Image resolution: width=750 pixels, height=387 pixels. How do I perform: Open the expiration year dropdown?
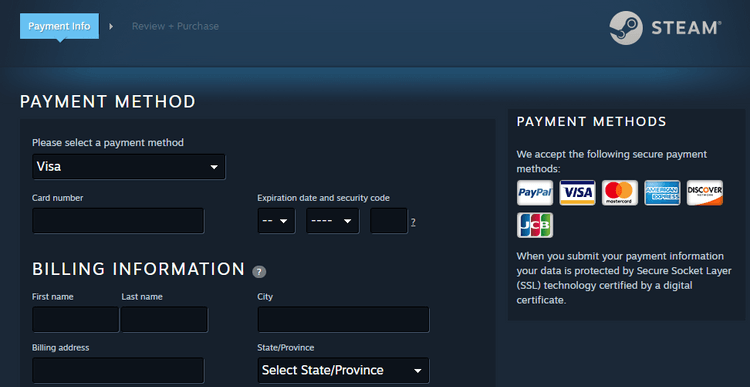click(332, 221)
